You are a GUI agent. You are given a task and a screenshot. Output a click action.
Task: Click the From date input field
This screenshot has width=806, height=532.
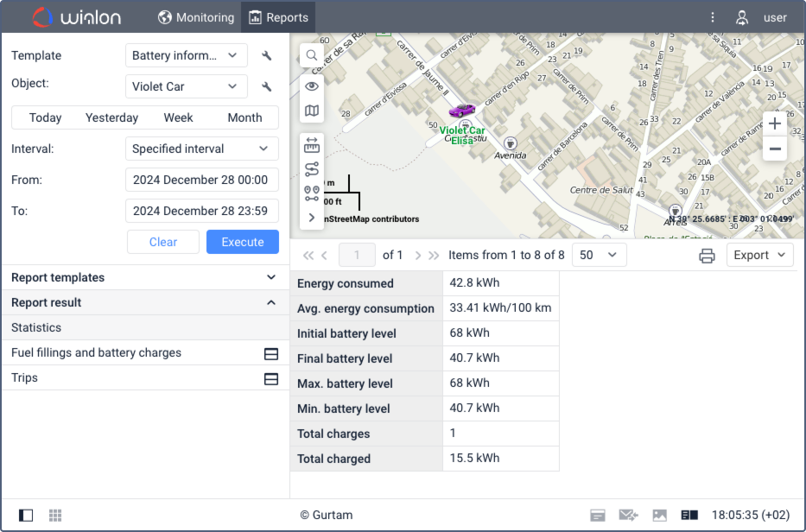201,180
